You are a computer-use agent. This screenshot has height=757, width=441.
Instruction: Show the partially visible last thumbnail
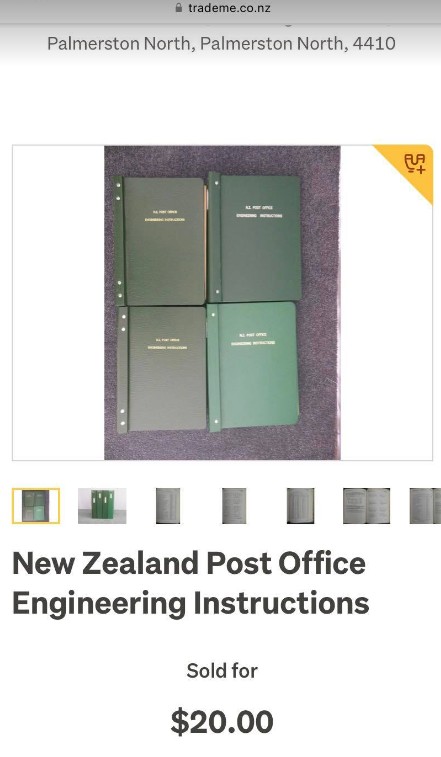pos(425,505)
